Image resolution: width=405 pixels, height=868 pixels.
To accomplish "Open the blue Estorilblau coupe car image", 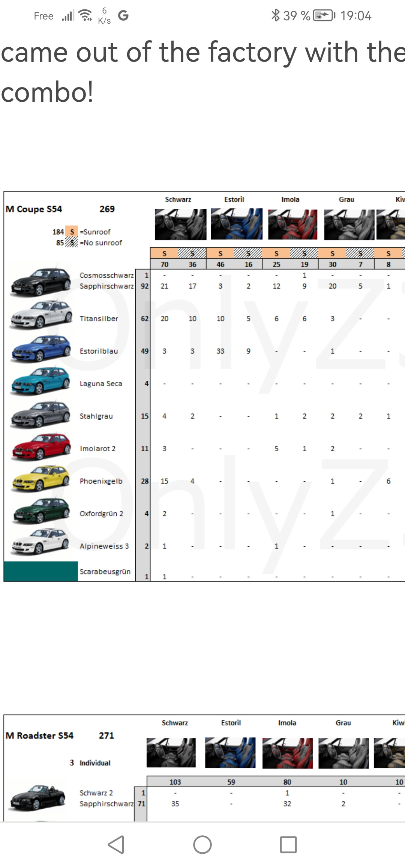I will [41, 348].
